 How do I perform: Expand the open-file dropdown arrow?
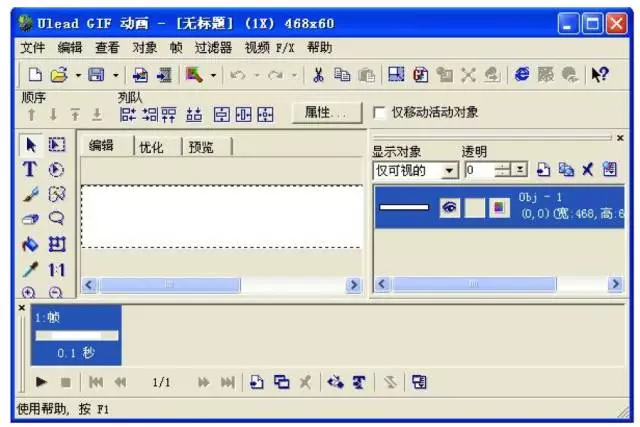coord(78,76)
